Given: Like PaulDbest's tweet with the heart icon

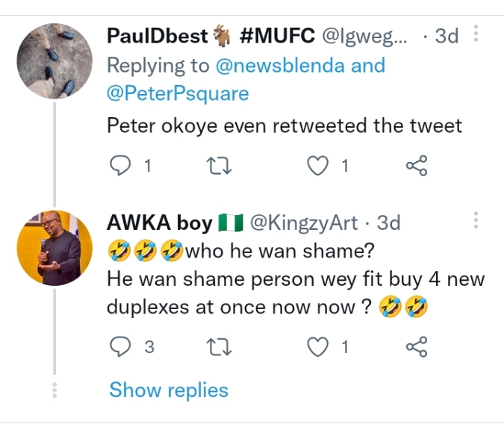Looking at the screenshot, I should (x=319, y=166).
